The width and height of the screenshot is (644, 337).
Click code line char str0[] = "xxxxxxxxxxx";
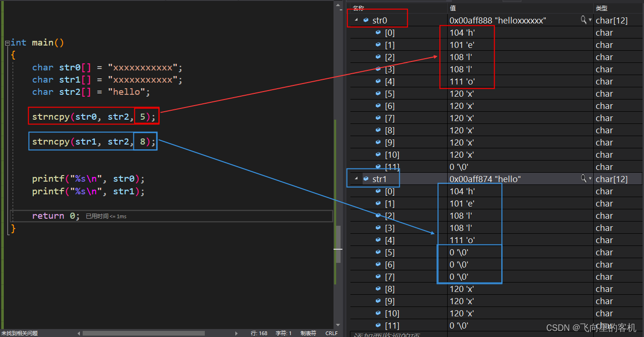[x=107, y=68]
